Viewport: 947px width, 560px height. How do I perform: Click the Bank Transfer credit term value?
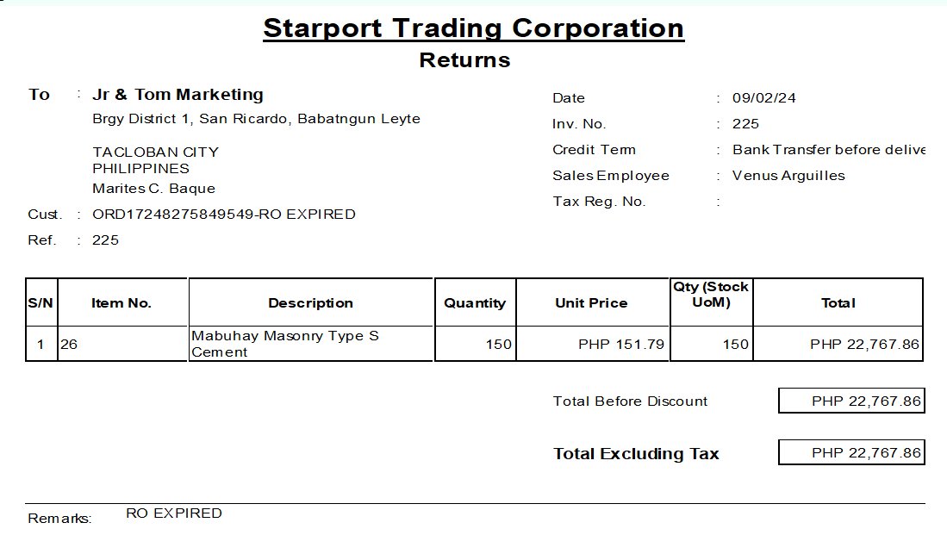pos(828,150)
